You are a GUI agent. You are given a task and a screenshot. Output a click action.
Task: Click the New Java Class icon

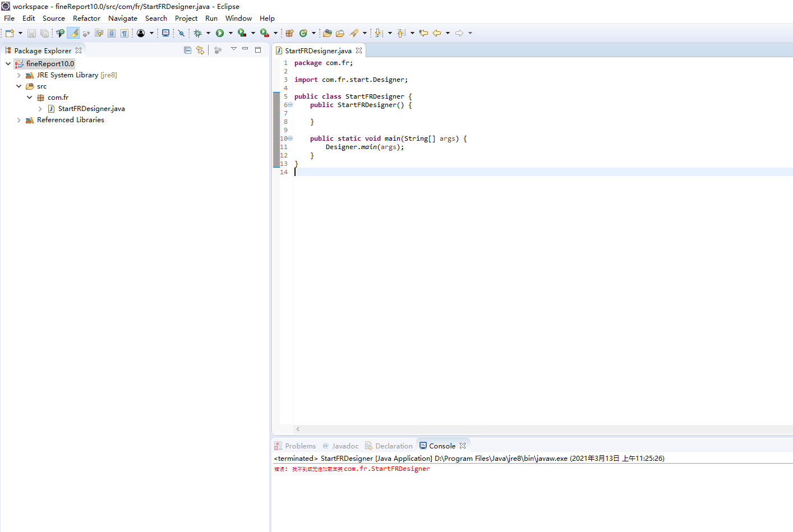(303, 33)
